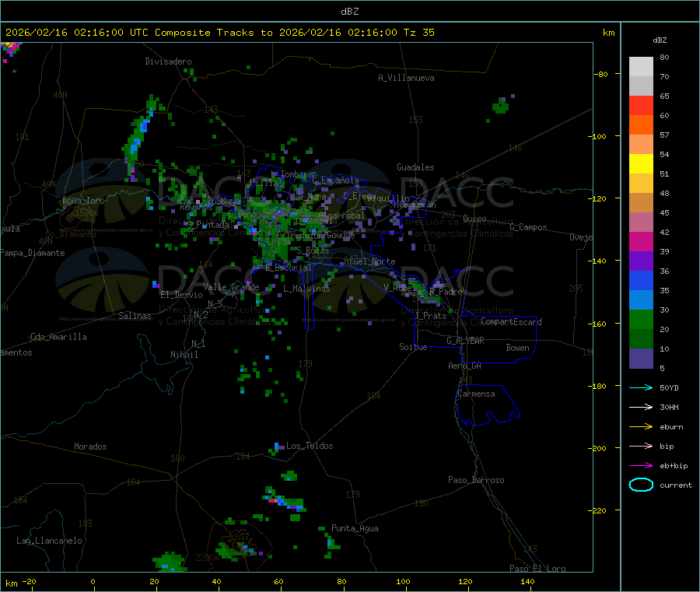
Task: Click the pink bip arrow icon
Action: 641,446
